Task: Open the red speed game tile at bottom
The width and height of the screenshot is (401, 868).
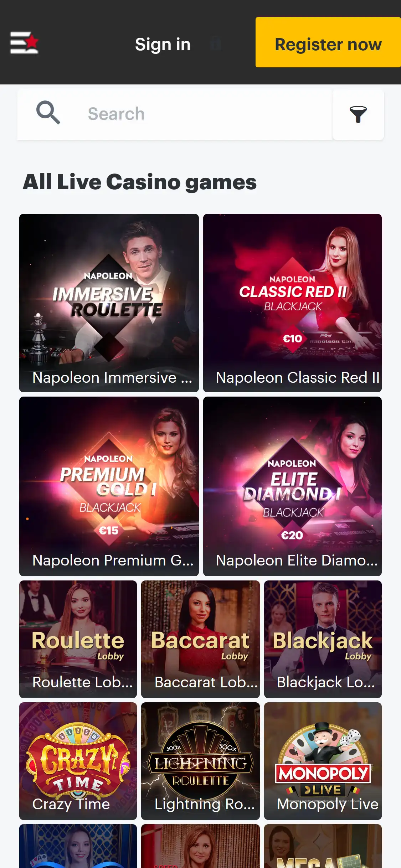Action: [x=200, y=846]
